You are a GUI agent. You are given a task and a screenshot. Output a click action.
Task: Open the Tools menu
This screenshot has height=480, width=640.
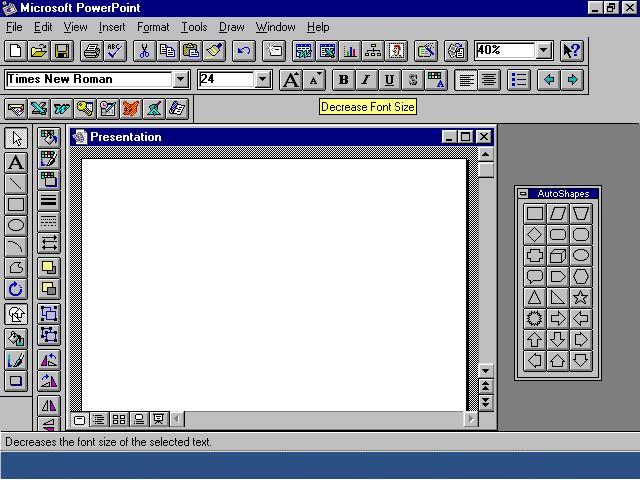point(194,27)
